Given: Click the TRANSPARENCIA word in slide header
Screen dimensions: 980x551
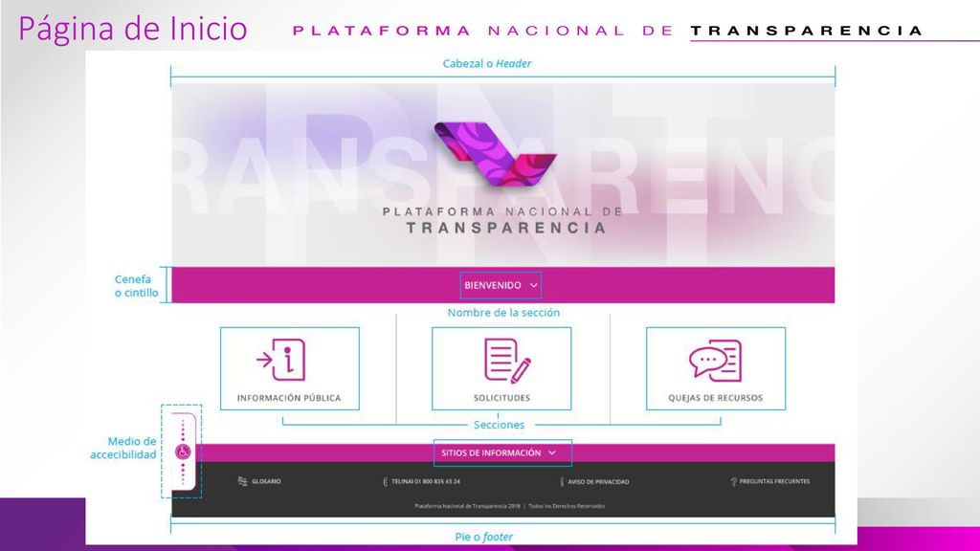Looking at the screenshot, I should (x=806, y=31).
